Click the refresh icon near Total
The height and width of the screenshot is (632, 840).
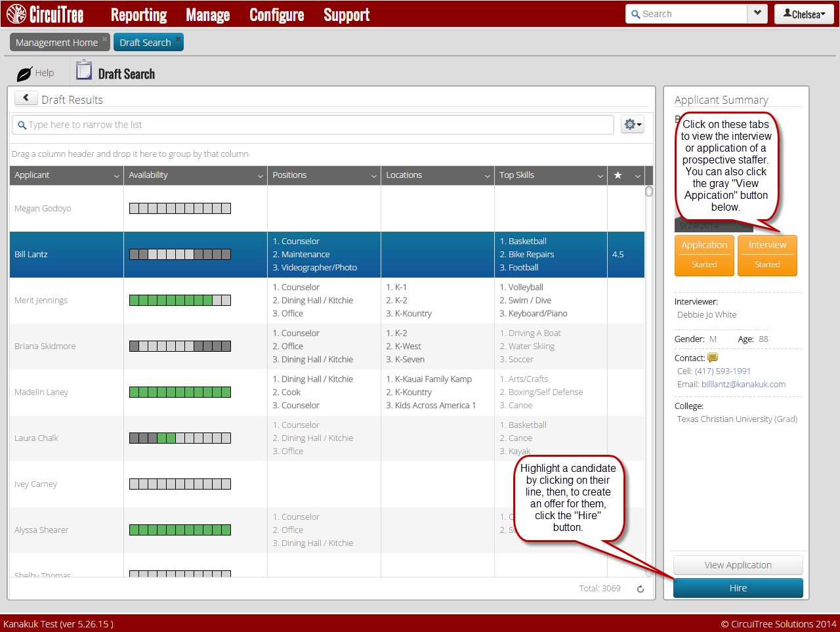point(640,589)
